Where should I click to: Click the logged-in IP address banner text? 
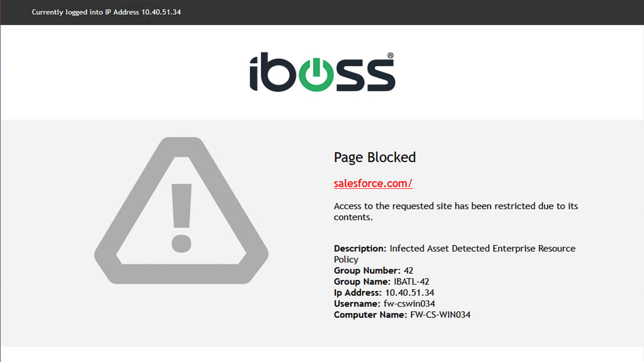pyautogui.click(x=106, y=12)
